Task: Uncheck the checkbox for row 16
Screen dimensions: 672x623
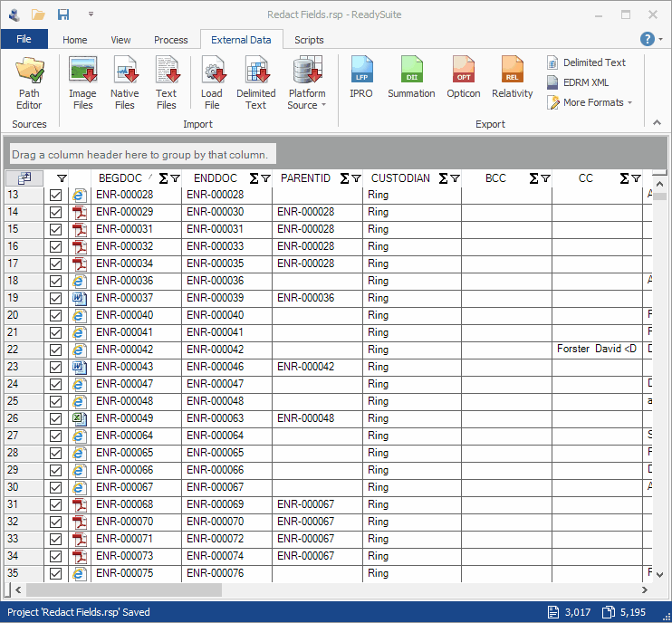Action: [x=56, y=247]
